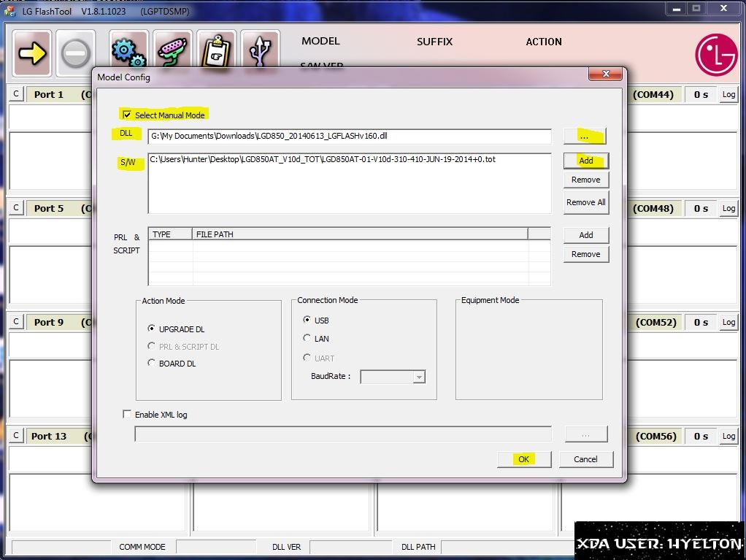Click the (COM44) port label
Viewport: 746px width, 560px height.
pyautogui.click(x=653, y=94)
